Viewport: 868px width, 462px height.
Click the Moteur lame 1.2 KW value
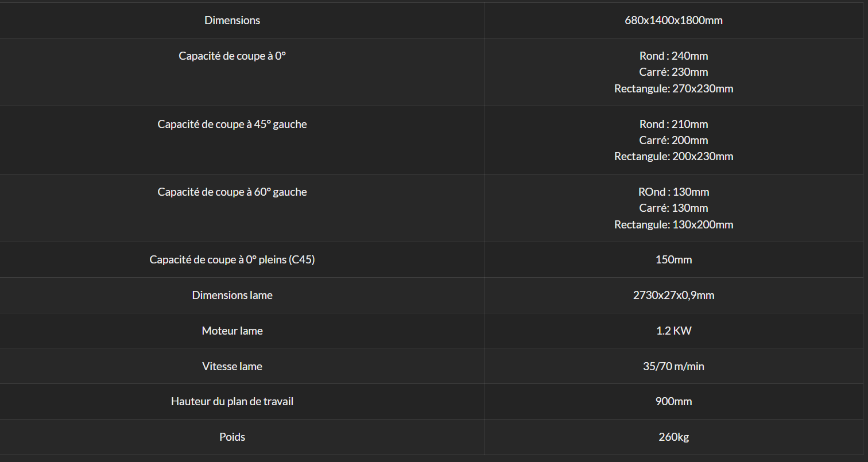(x=673, y=331)
